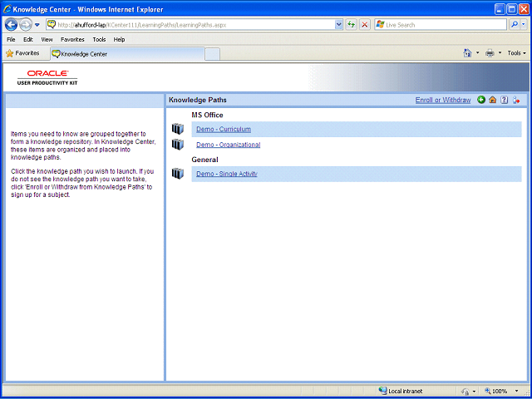The width and height of the screenshot is (532, 399).
Task: Expand the address bar history dropdown
Action: 339,25
